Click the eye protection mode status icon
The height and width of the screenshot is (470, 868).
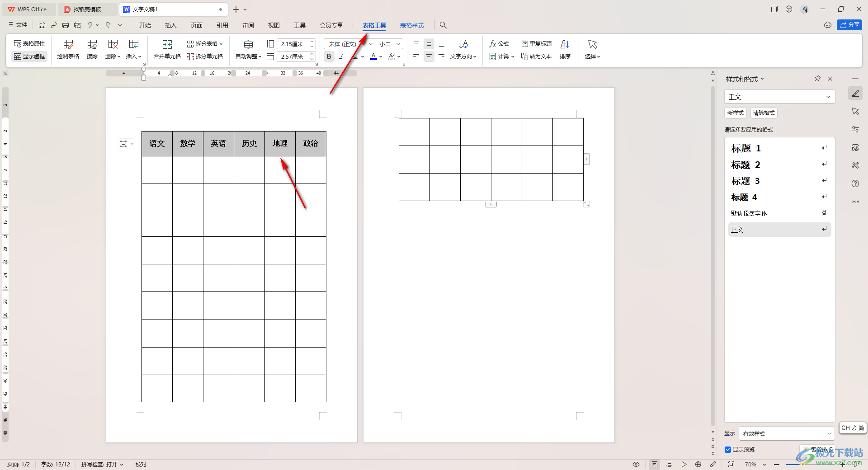click(636, 464)
